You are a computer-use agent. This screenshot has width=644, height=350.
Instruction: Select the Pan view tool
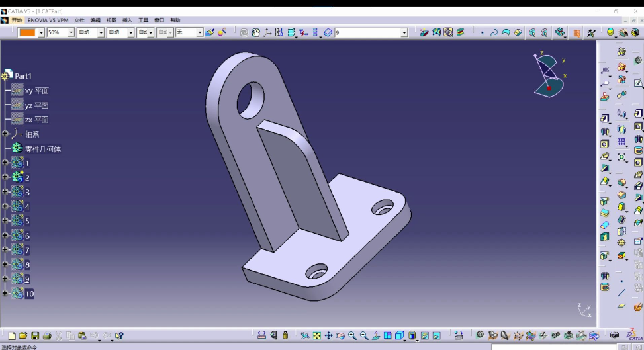coord(328,336)
